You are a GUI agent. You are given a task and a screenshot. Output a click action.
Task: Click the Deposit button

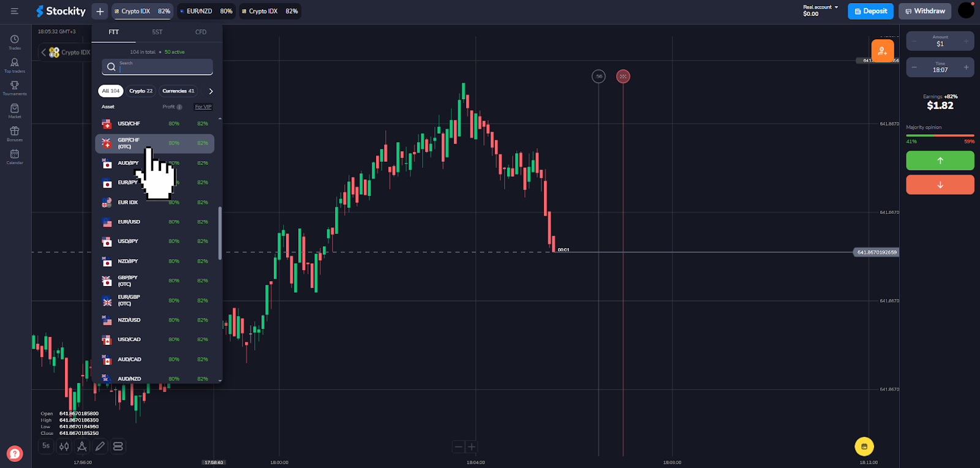870,11
